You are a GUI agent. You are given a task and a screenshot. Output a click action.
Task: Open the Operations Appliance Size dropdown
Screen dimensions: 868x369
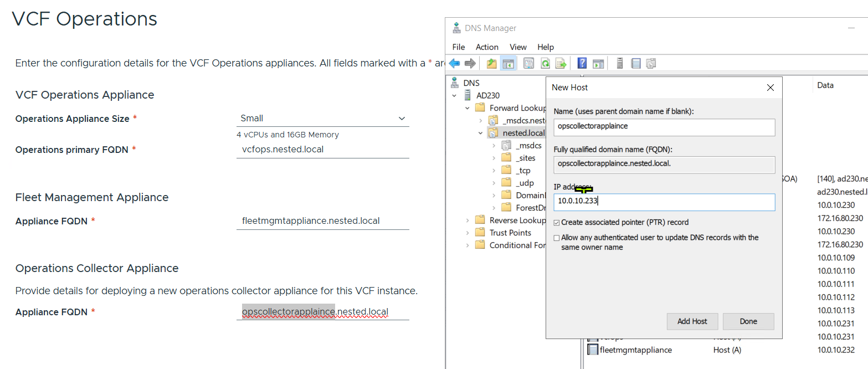(x=322, y=118)
